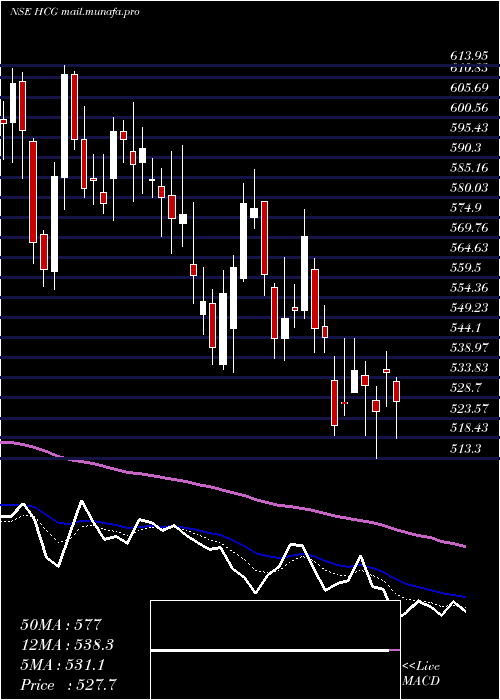
Task: Click the 595.43 price axis label
Action: coord(468,128)
